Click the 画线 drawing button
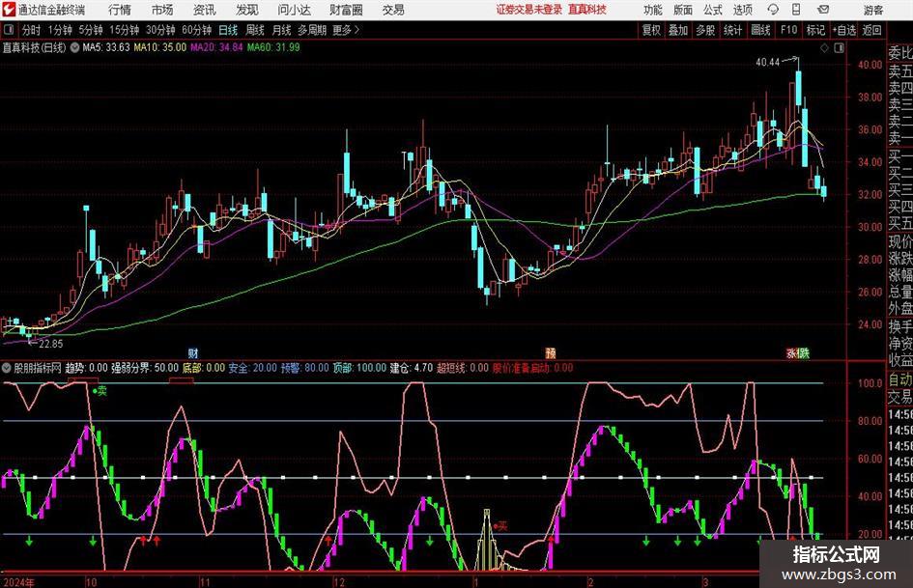913x588 pixels. coord(760,30)
